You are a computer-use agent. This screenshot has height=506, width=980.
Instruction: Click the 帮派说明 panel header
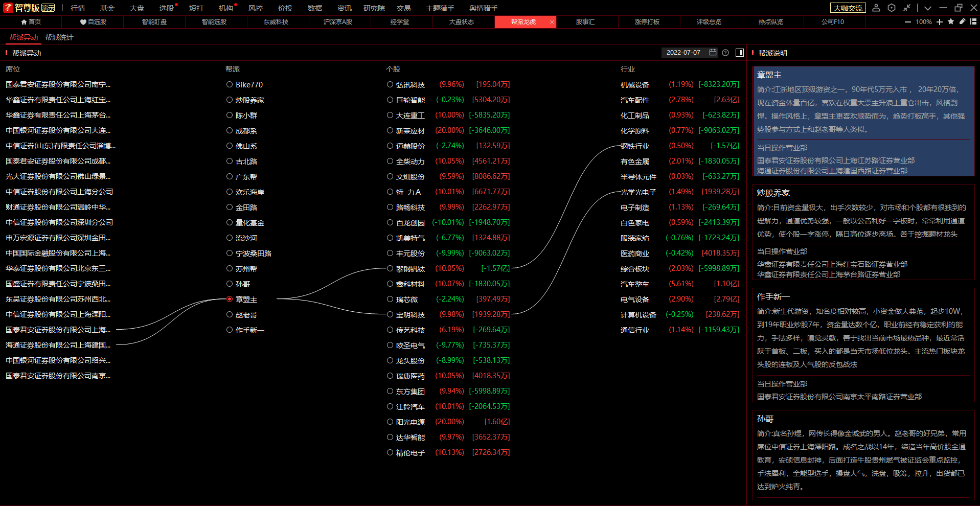[772, 53]
